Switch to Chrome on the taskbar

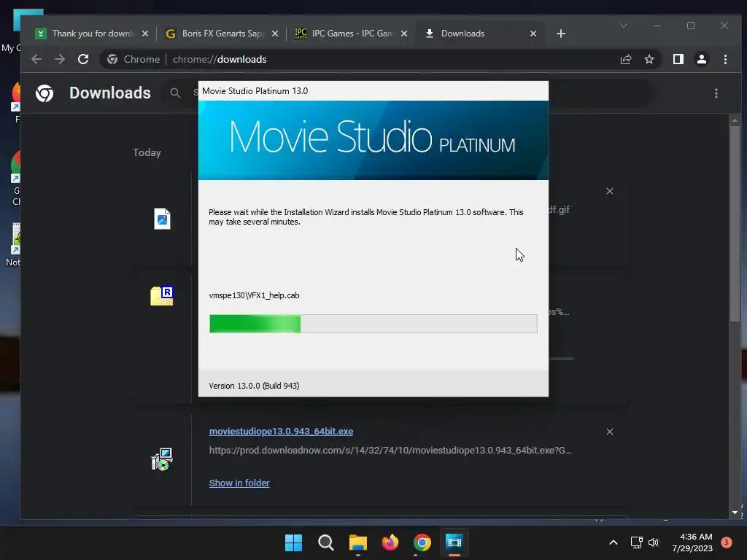(422, 542)
